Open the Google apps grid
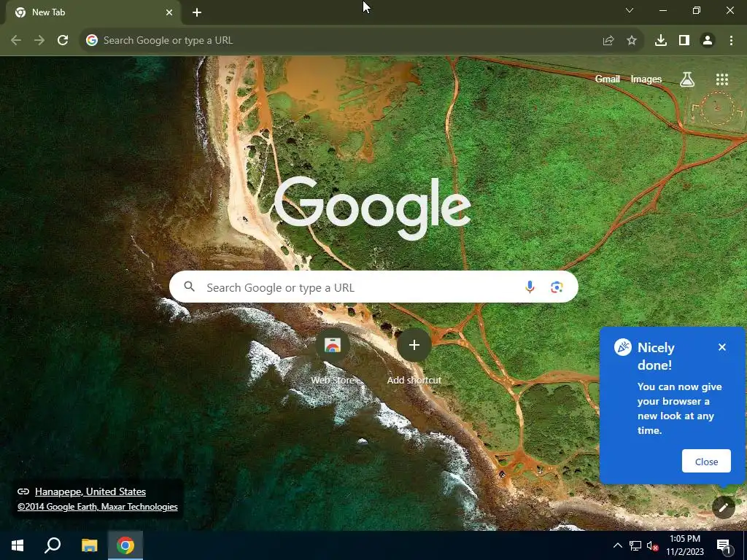Image resolution: width=747 pixels, height=560 pixels. (x=721, y=79)
